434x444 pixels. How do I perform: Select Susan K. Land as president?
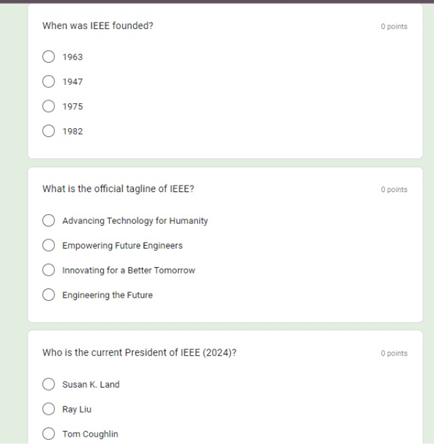49,384
